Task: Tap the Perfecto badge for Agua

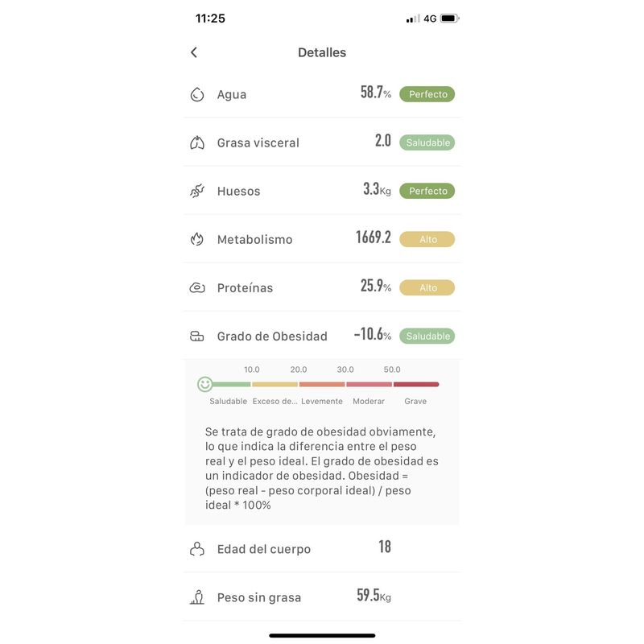Action: (x=427, y=94)
